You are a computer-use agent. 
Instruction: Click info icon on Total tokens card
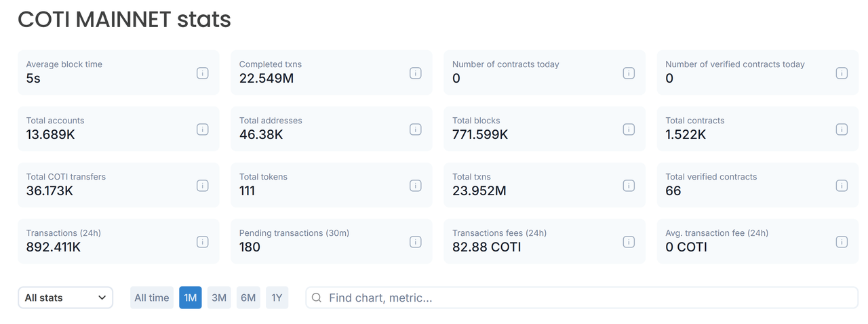coord(416,185)
